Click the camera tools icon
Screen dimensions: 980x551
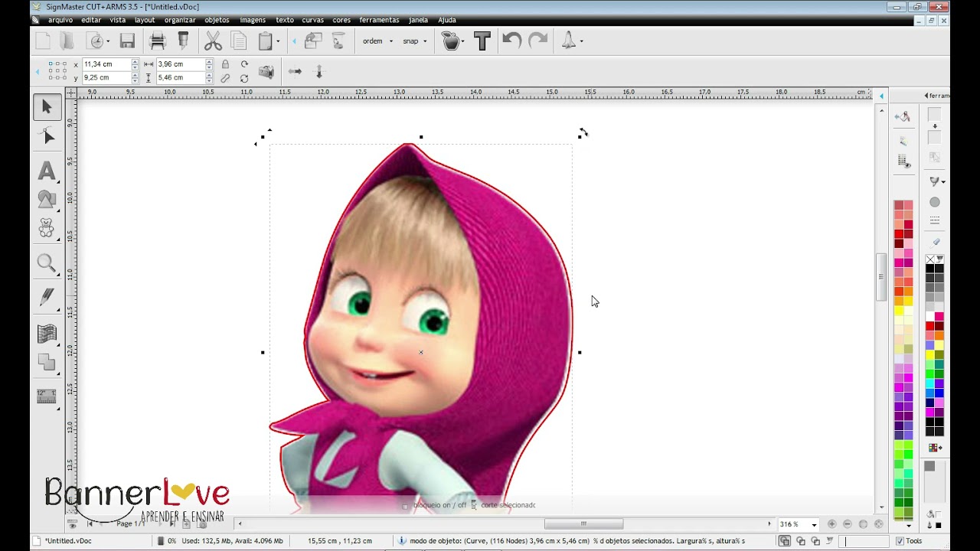pyautogui.click(x=266, y=71)
